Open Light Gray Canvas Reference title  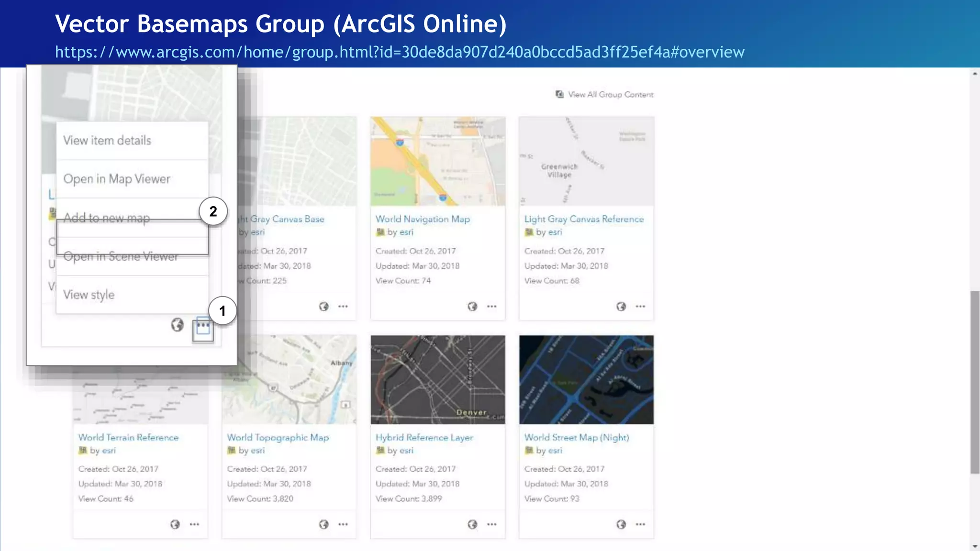(x=584, y=219)
